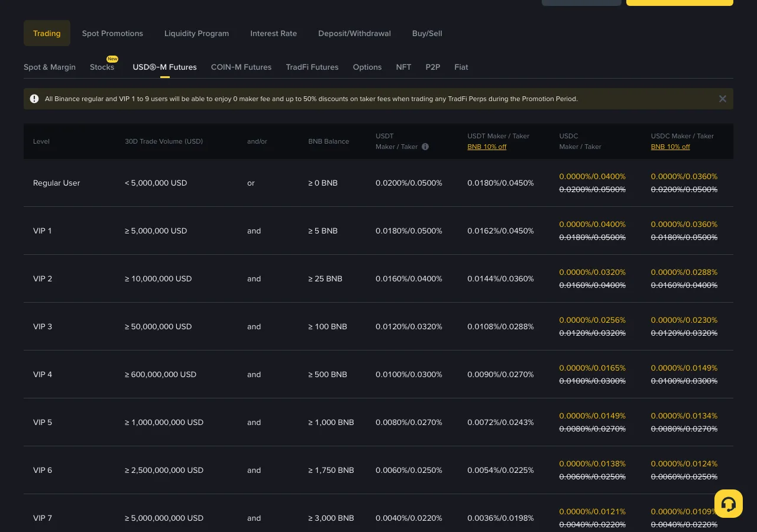Click the VIP 7 level cell

(43, 518)
